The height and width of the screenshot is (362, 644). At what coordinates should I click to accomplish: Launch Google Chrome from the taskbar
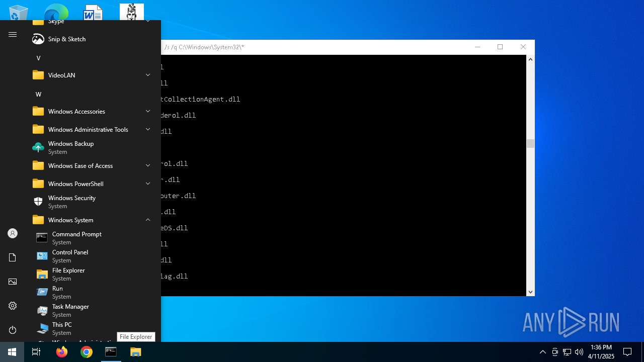[87, 352]
